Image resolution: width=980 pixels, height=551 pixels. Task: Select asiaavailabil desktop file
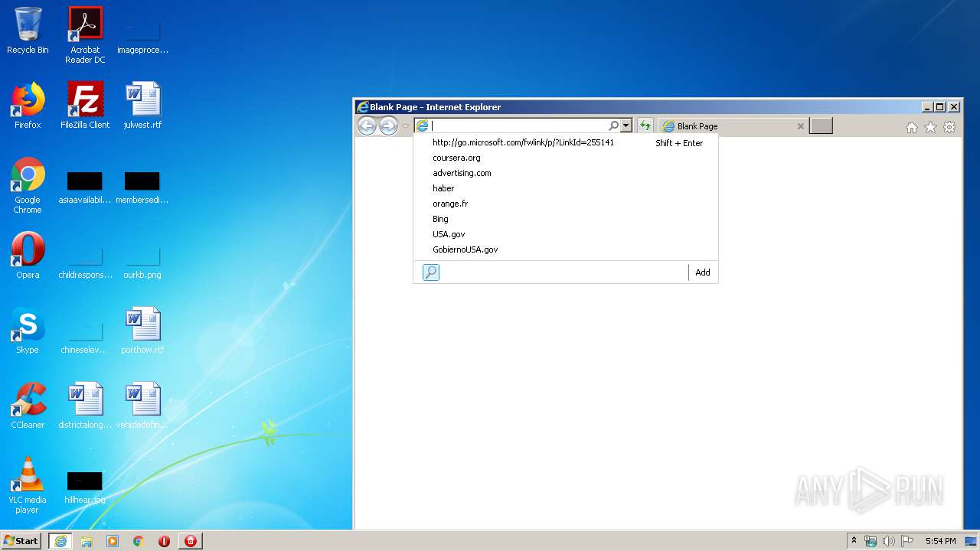click(85, 187)
